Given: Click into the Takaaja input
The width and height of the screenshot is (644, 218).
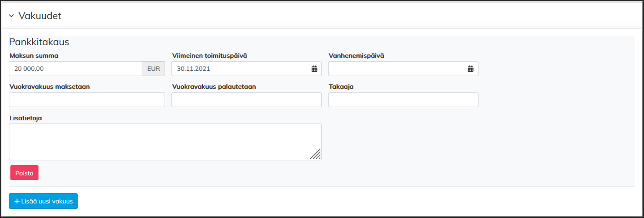Looking at the screenshot, I should click(x=403, y=100).
